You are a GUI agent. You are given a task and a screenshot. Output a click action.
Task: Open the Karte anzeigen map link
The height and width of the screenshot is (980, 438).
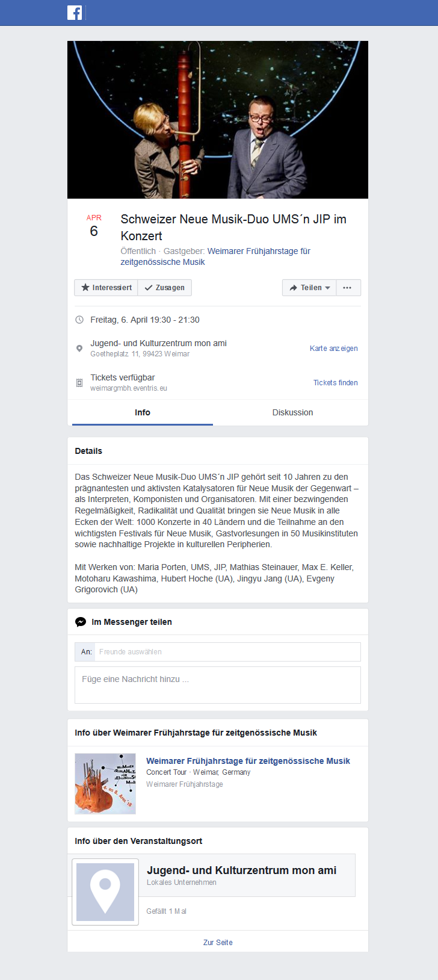click(334, 349)
